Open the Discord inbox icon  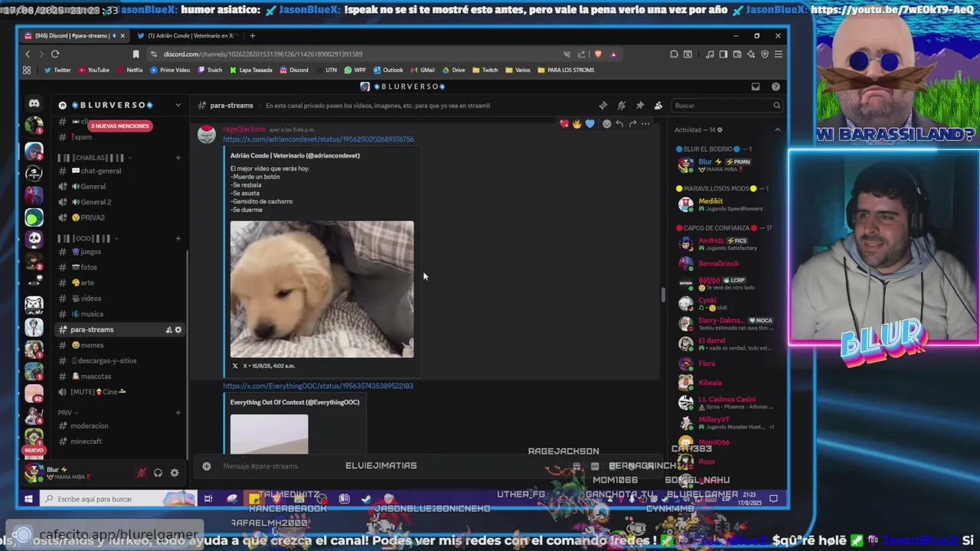[x=755, y=86]
